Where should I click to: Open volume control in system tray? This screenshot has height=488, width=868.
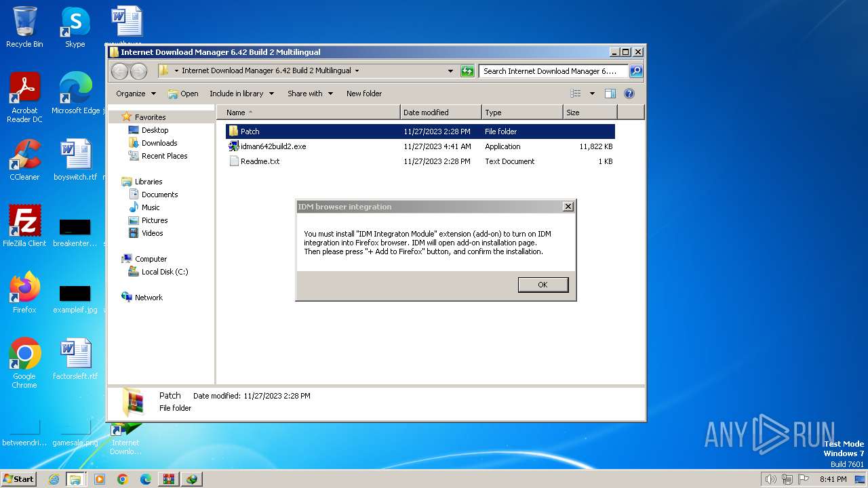[x=771, y=479]
